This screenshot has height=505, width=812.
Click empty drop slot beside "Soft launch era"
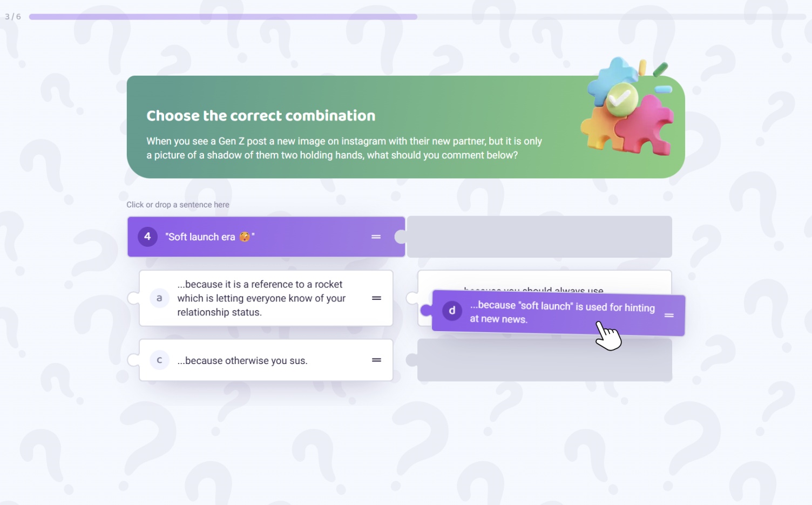coord(539,237)
